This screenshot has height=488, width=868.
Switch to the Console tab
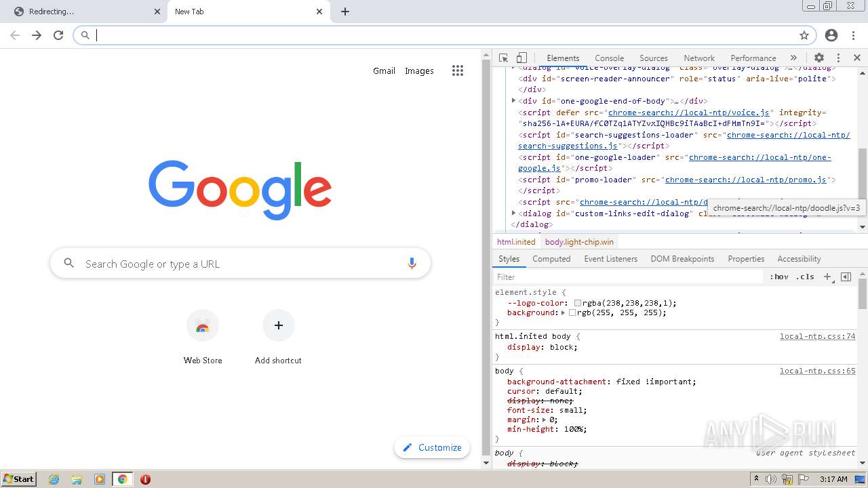pyautogui.click(x=609, y=58)
